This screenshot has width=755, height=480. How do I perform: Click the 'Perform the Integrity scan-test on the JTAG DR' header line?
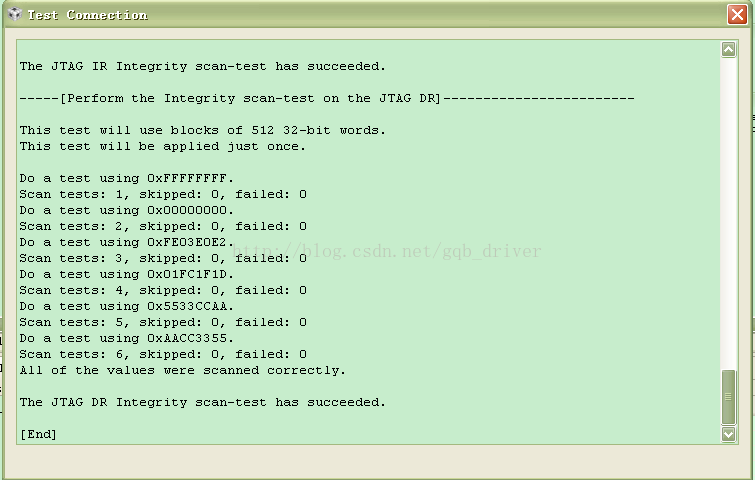click(327, 98)
